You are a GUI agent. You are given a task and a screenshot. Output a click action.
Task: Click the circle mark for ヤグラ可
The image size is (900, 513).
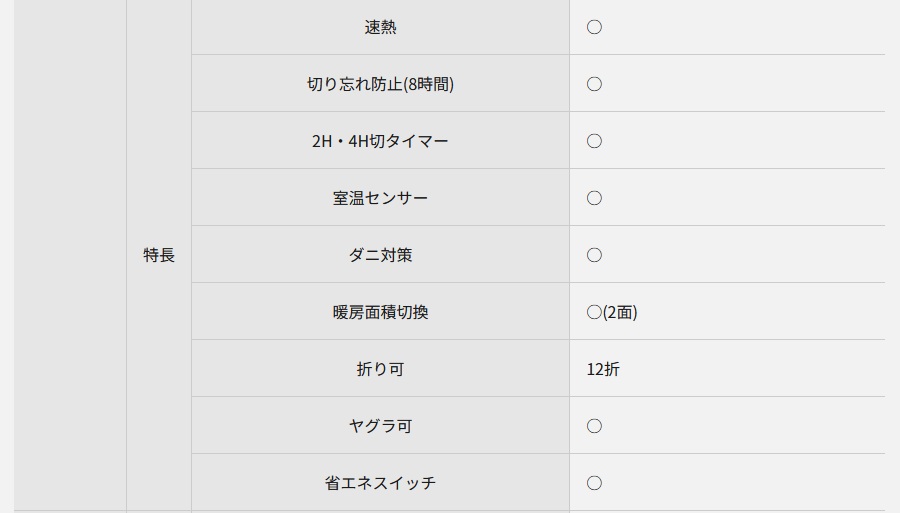pyautogui.click(x=594, y=426)
